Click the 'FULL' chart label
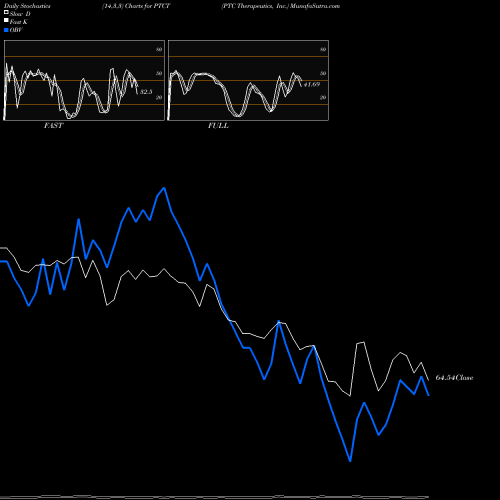 (x=218, y=126)
